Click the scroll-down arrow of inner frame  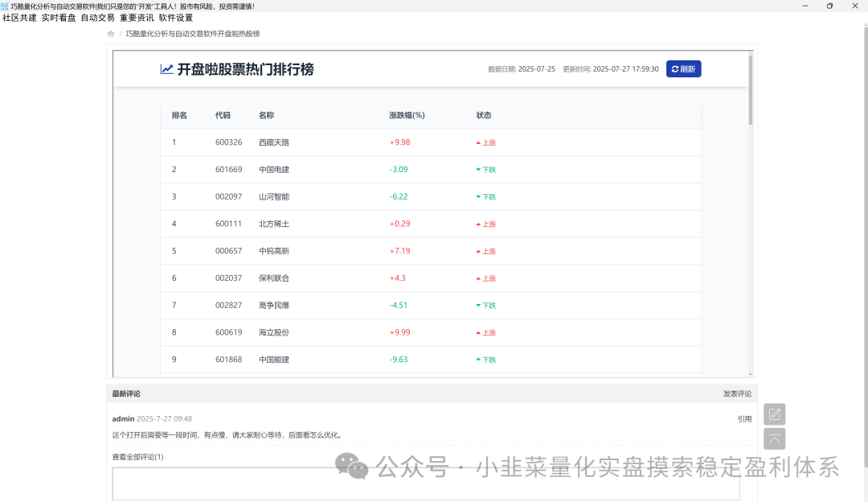(751, 375)
